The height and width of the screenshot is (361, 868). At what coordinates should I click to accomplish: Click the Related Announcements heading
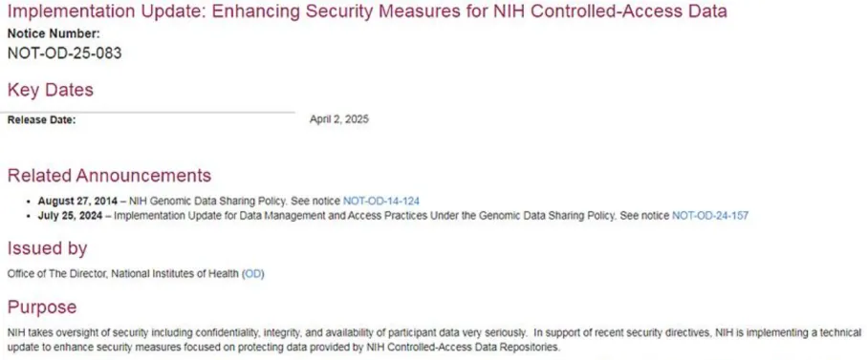pos(109,176)
